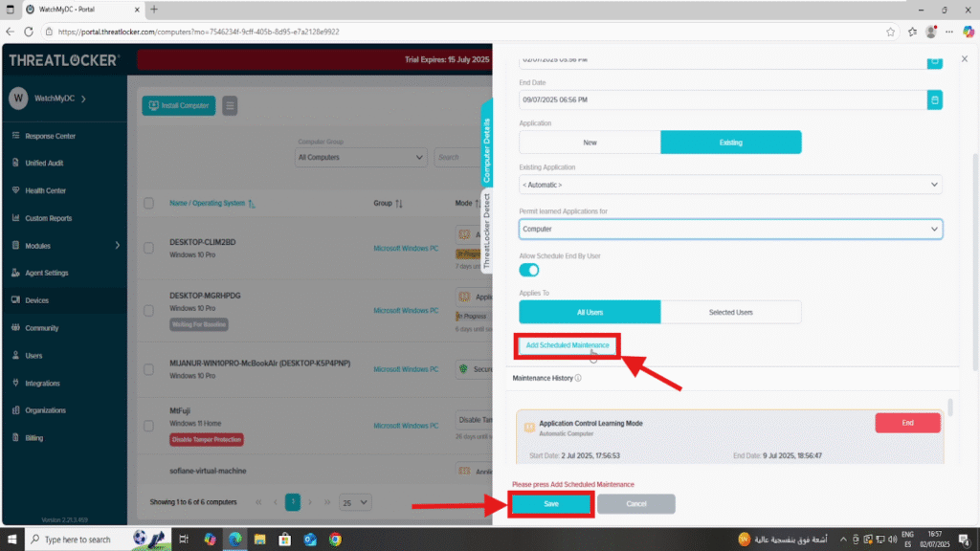Click Maintenance History info icon
This screenshot has width=980, height=551.
pos(578,378)
